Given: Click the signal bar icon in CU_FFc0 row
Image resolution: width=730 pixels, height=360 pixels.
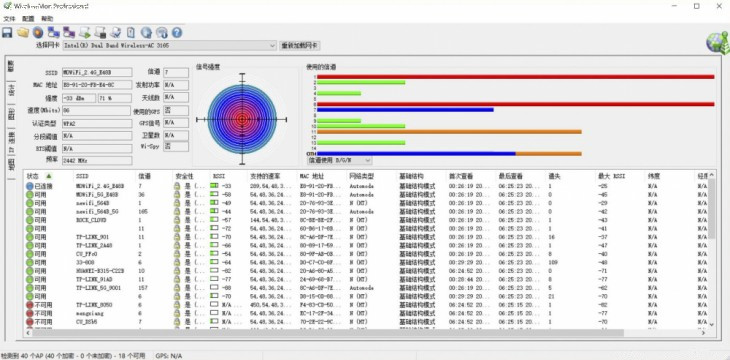Looking at the screenshot, I should (214, 254).
